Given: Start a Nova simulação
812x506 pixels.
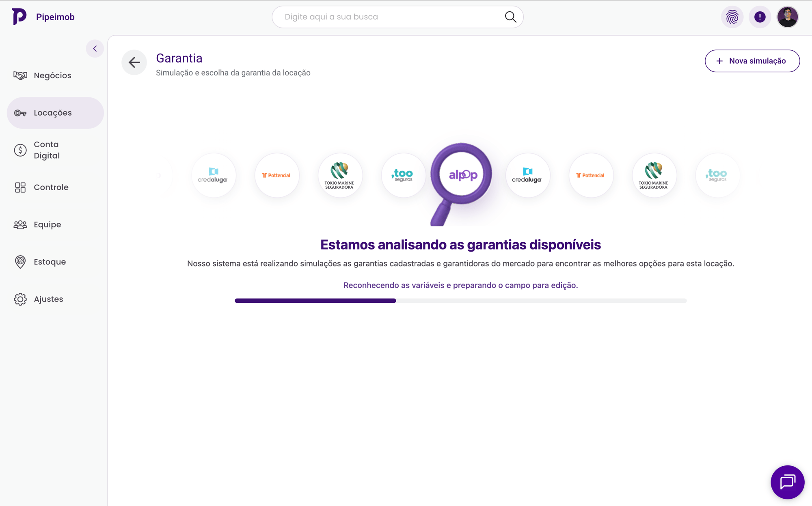Looking at the screenshot, I should pyautogui.click(x=752, y=61).
